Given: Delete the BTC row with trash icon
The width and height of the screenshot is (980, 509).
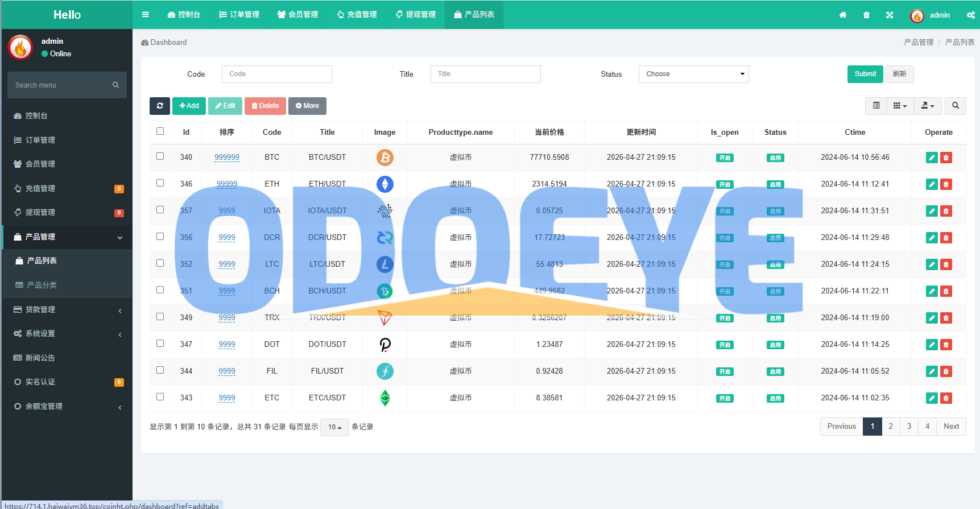Looking at the screenshot, I should (946, 158).
